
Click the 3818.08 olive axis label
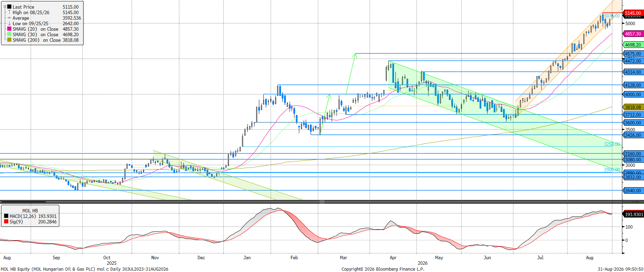[633, 107]
